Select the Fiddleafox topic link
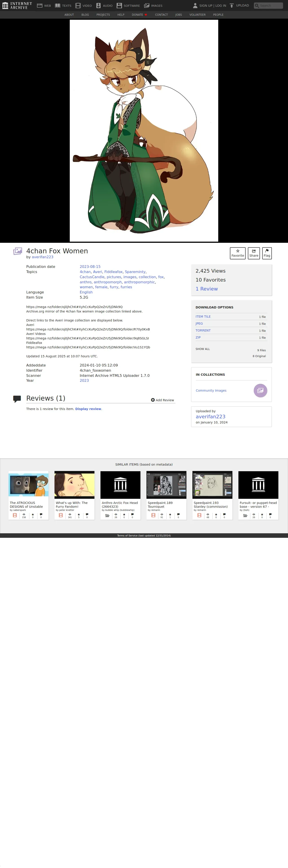 113,272
